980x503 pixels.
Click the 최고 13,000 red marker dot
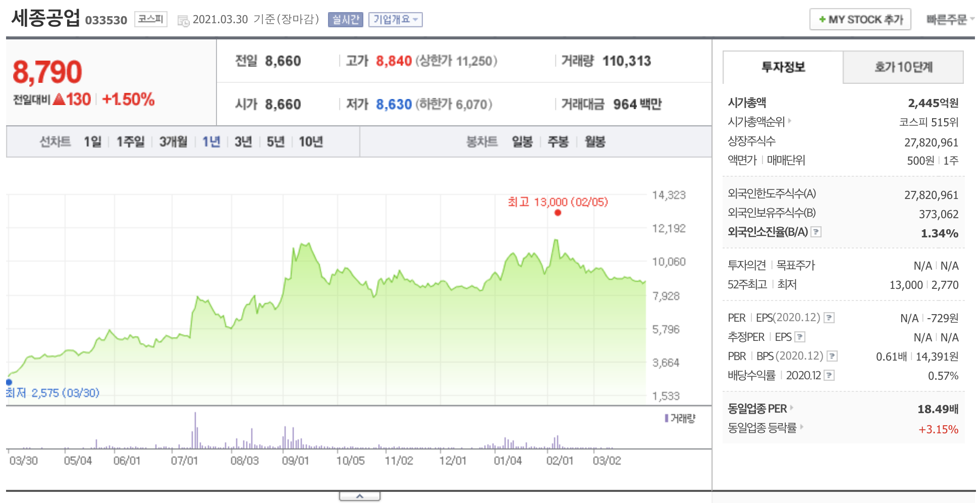tap(558, 213)
